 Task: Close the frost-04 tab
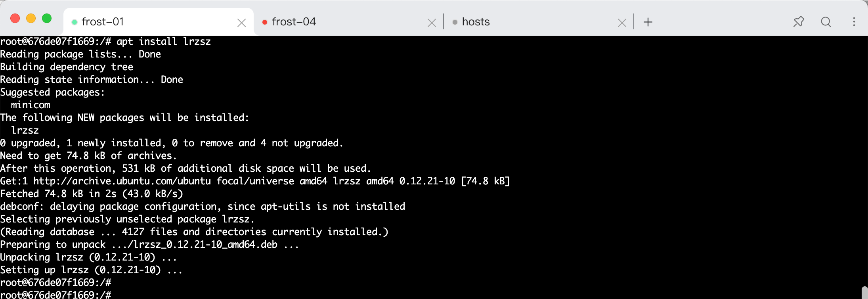pyautogui.click(x=432, y=23)
